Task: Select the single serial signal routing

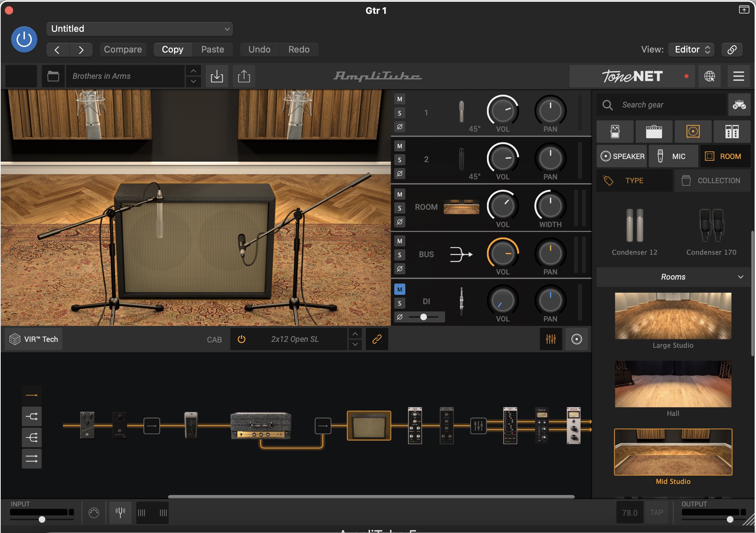Action: (32, 395)
